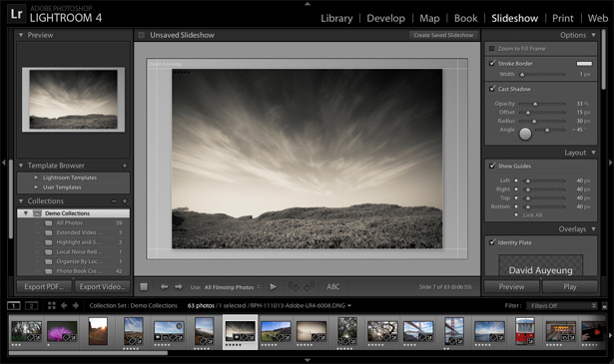Switch to Develop module
The image size is (614, 364).
click(385, 18)
